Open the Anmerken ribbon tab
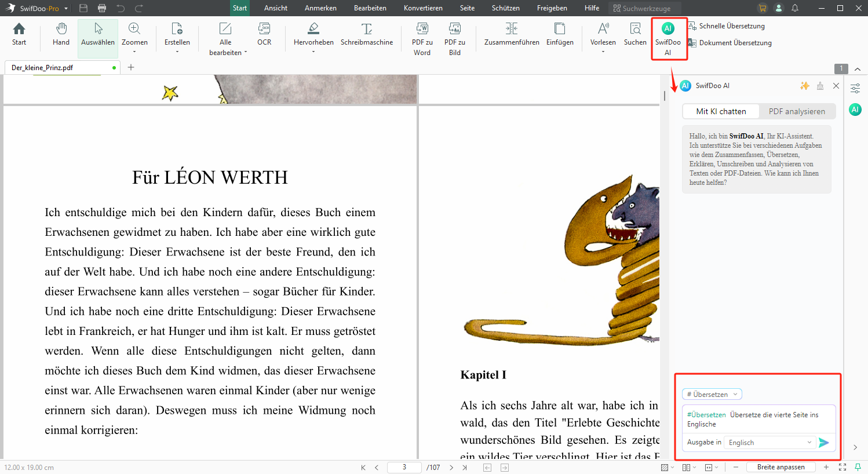 point(320,8)
